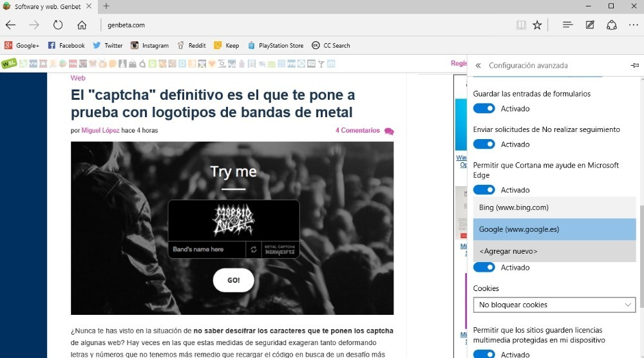Toggle Cortana help in Microsoft Edge
The image size is (644, 358).
click(x=484, y=190)
